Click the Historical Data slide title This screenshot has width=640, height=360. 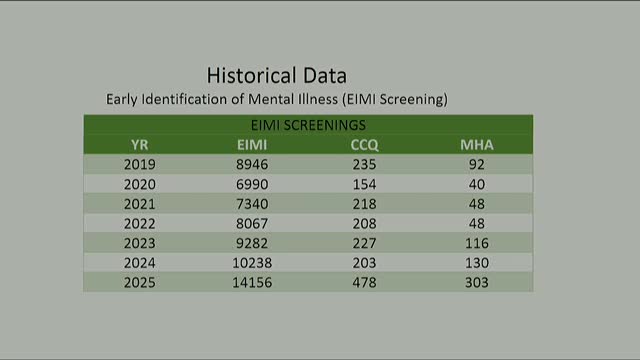point(276,76)
